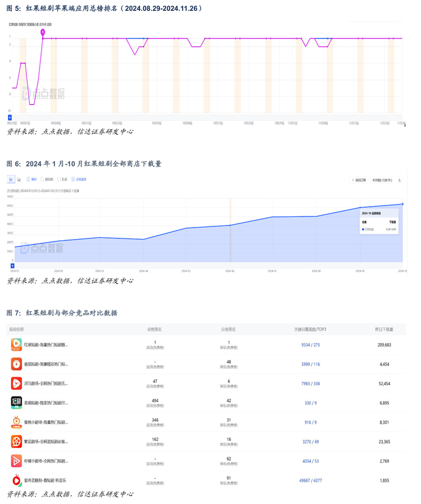
Task: Open 繁花剧场 app icon in table
Action: (16, 442)
